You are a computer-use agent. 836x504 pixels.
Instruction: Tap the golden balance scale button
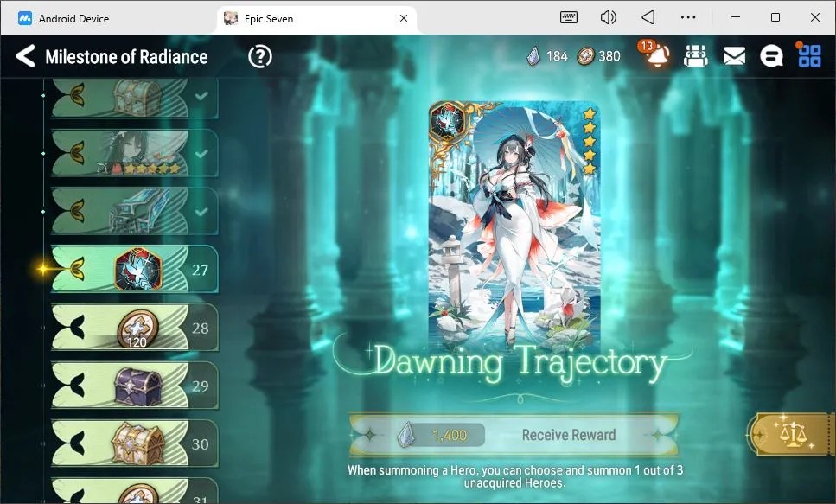point(792,435)
